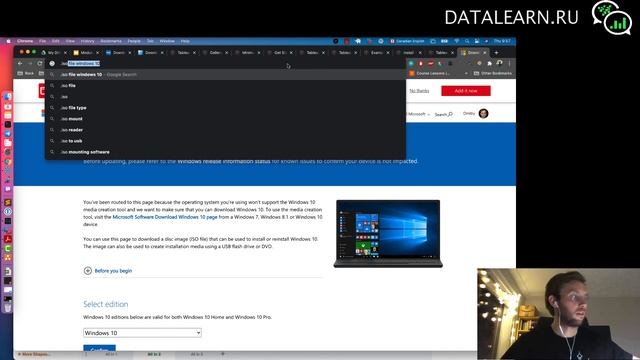Open Spotlight search in menu bar
The image size is (640, 360).
[467, 41]
